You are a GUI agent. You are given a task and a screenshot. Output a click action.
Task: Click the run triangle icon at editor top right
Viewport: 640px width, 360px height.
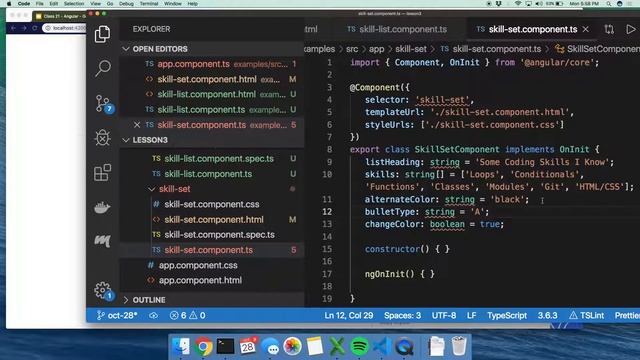coord(630,29)
